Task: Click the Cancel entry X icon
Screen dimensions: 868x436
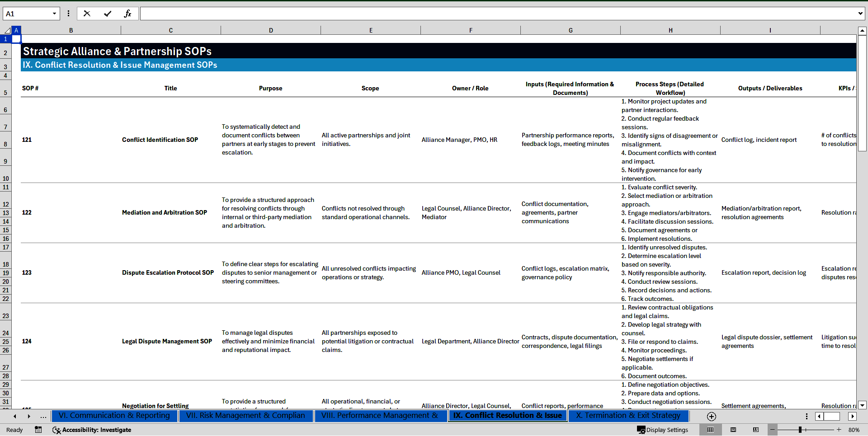Action: (87, 14)
